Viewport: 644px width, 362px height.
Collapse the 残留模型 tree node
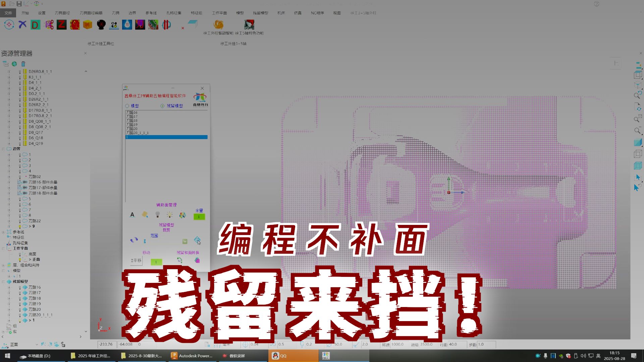click(x=3, y=282)
